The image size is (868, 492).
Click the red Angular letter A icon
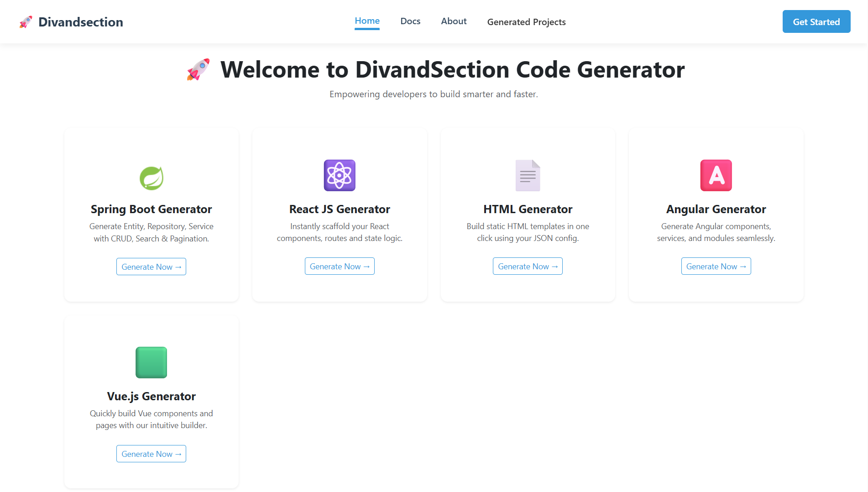pos(716,175)
